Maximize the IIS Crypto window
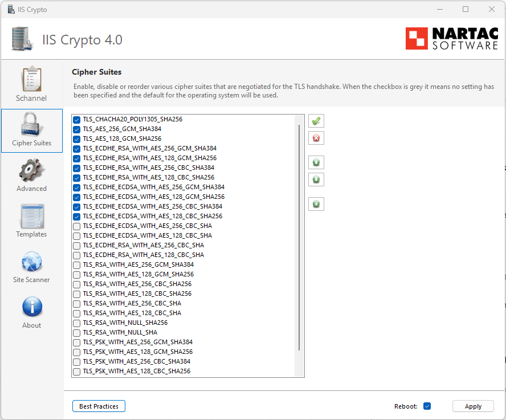The width and height of the screenshot is (506, 420). [x=466, y=9]
